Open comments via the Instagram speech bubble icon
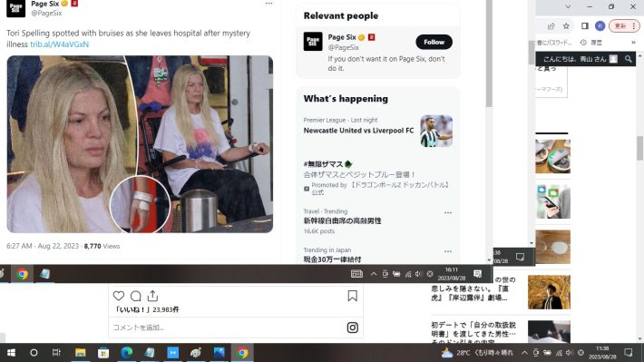The height and width of the screenshot is (362, 644). click(x=136, y=296)
